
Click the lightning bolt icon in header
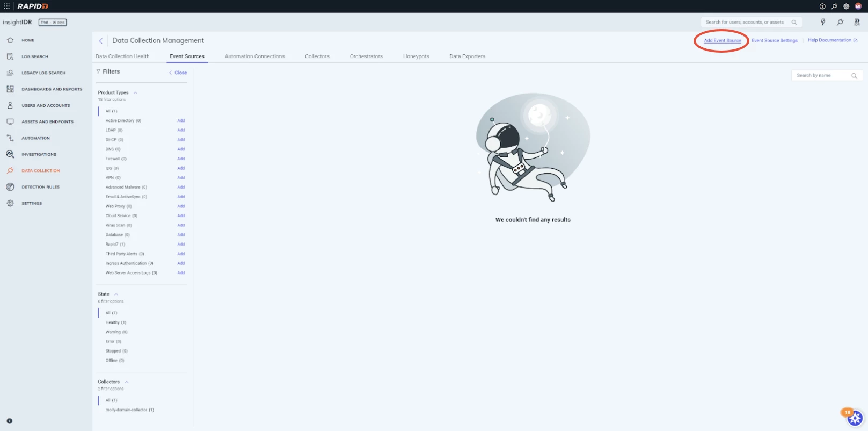coord(823,22)
